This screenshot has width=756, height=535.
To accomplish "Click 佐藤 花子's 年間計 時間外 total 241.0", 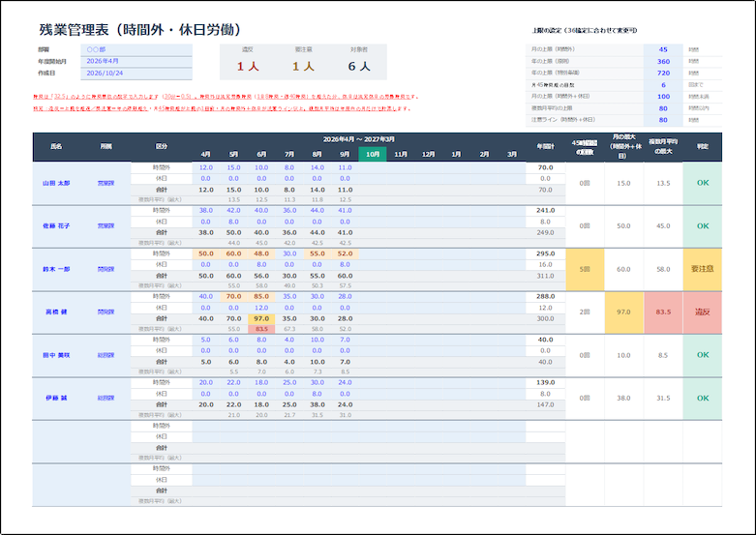I will click(545, 211).
